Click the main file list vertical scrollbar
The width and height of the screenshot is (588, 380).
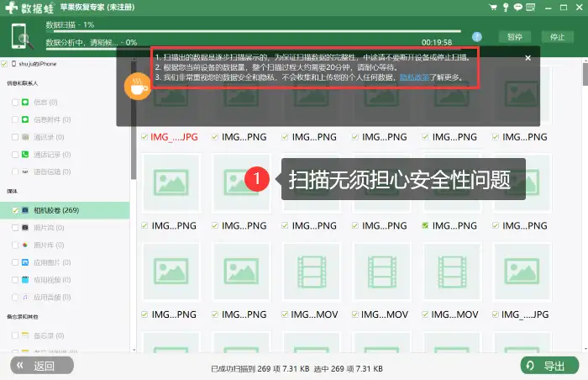click(x=585, y=74)
